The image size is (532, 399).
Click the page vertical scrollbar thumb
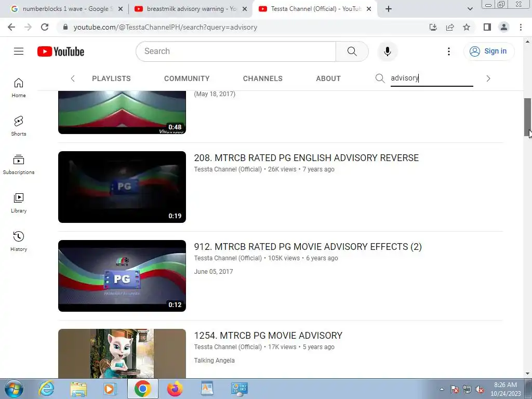[528, 117]
